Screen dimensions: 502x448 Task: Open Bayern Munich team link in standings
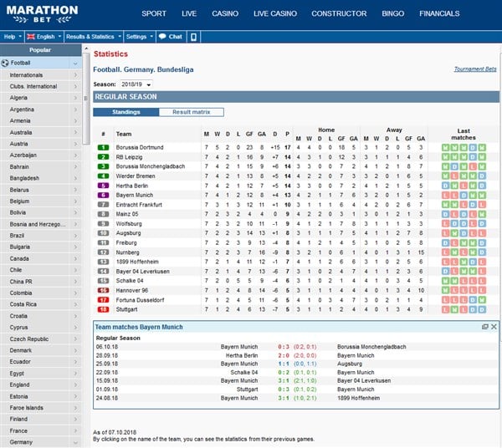pyautogui.click(x=135, y=195)
